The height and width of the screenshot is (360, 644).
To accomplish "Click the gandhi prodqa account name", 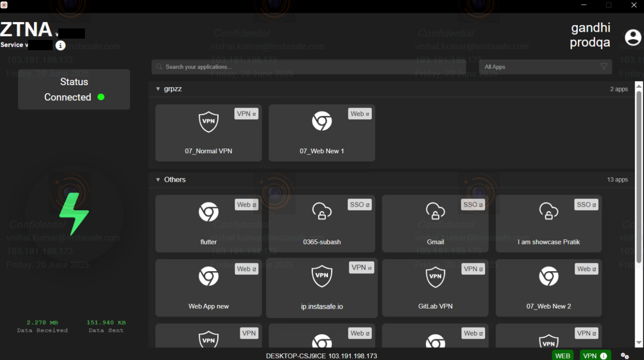I will tap(590, 35).
